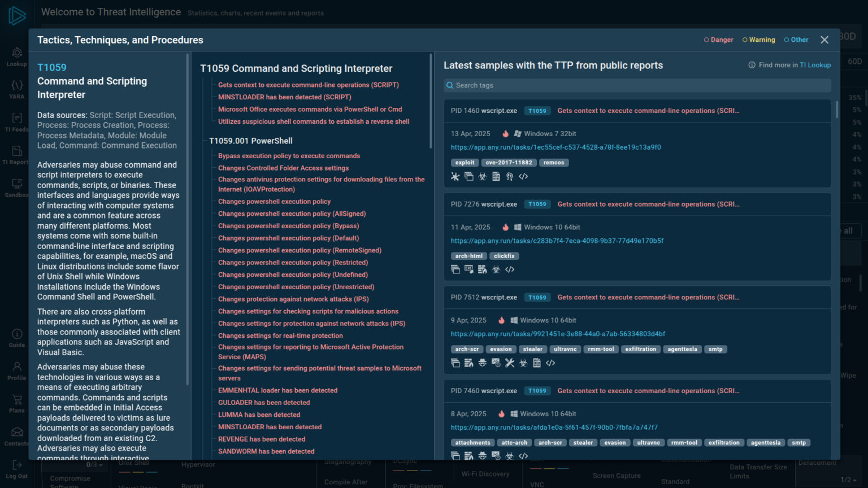
Task: Click the wrench tools icon under the 9 Apr sample
Action: [x=509, y=363]
